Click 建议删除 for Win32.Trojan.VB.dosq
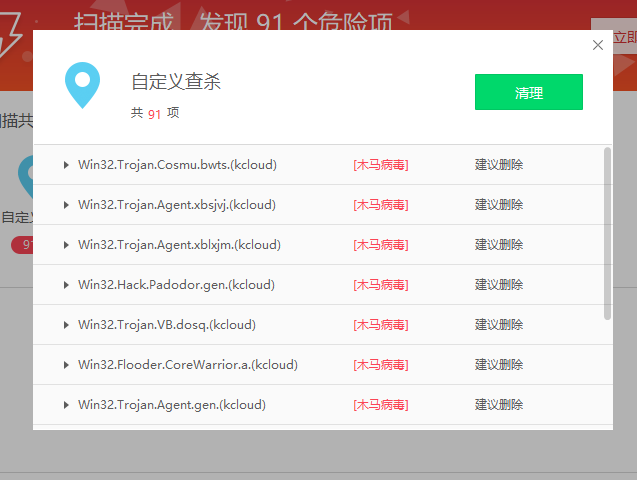This screenshot has width=637, height=480. coord(499,325)
